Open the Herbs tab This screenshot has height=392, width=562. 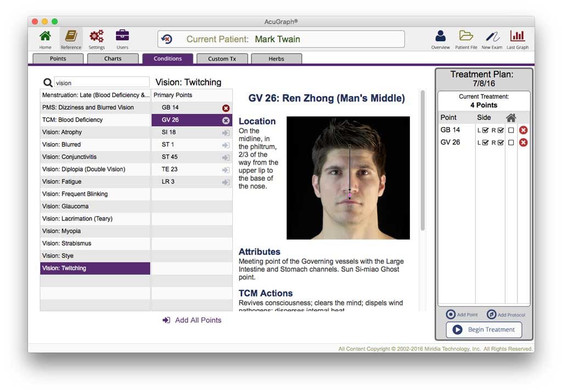point(277,59)
